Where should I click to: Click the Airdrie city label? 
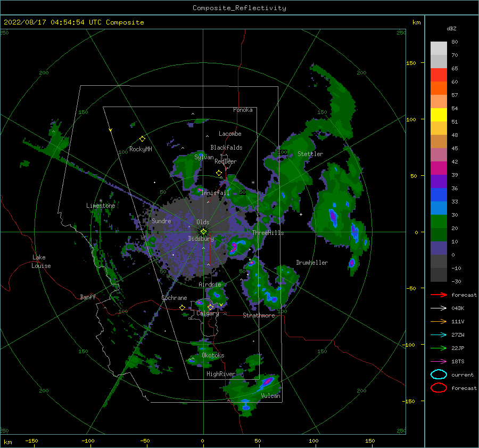[x=210, y=284]
